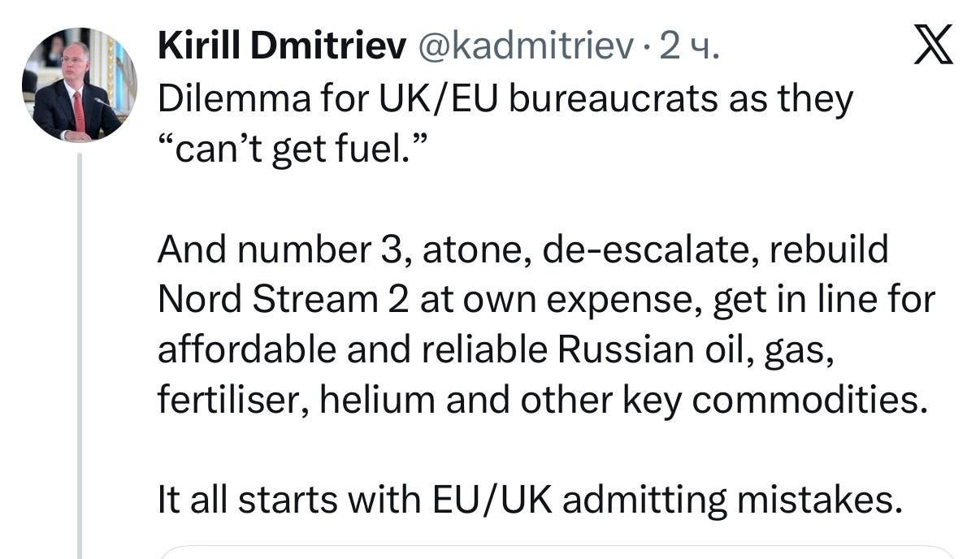Click the X logo icon

934,46
